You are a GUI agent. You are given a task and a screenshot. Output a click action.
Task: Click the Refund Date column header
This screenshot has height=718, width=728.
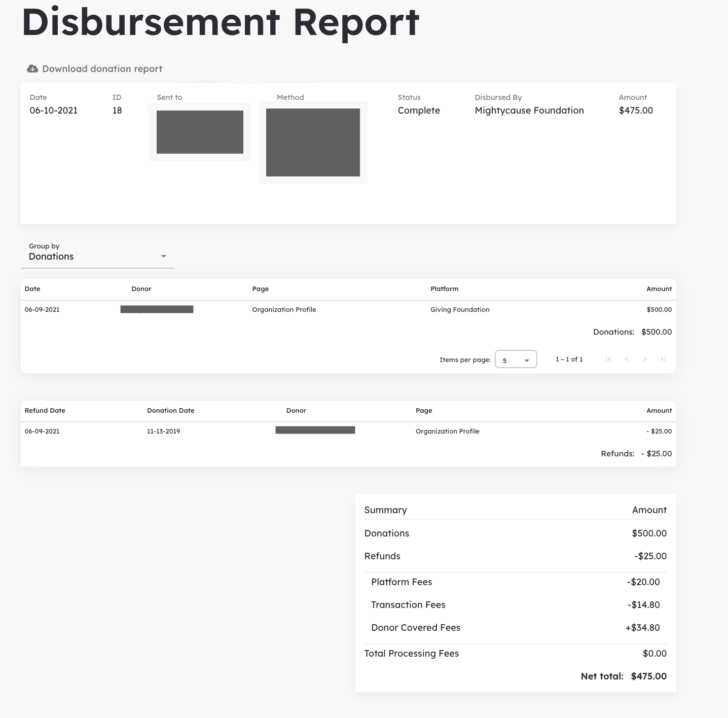pos(45,410)
